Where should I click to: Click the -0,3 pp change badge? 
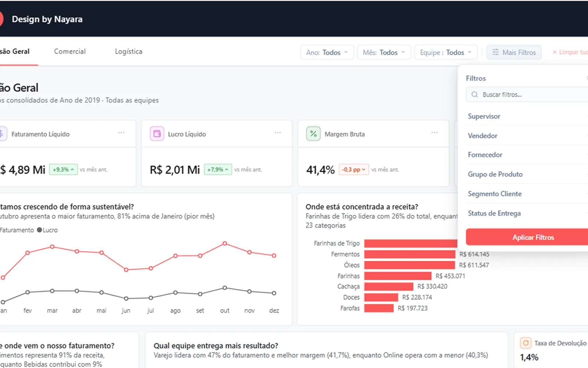coord(354,170)
